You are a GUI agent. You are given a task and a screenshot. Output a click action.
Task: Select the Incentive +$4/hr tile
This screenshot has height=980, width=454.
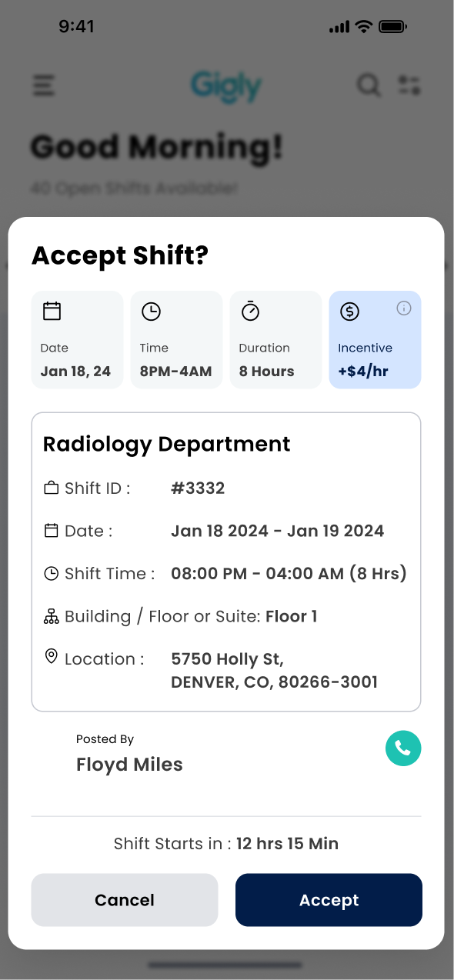(375, 339)
